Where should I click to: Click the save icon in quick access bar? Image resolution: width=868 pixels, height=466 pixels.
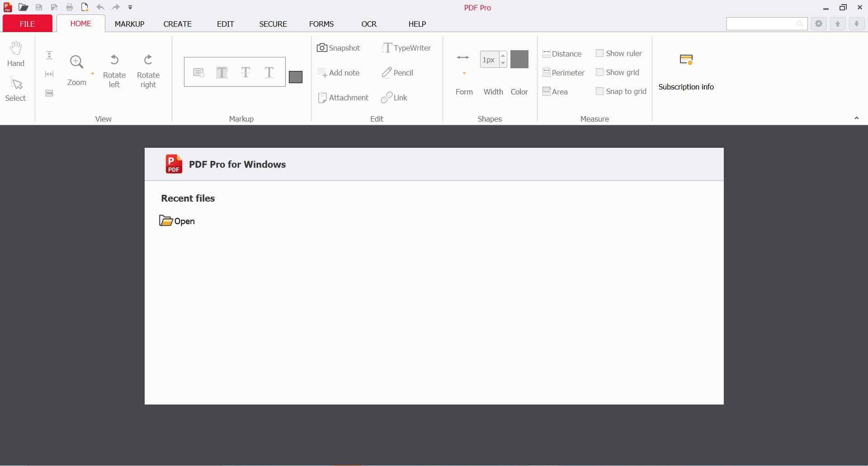pos(39,7)
